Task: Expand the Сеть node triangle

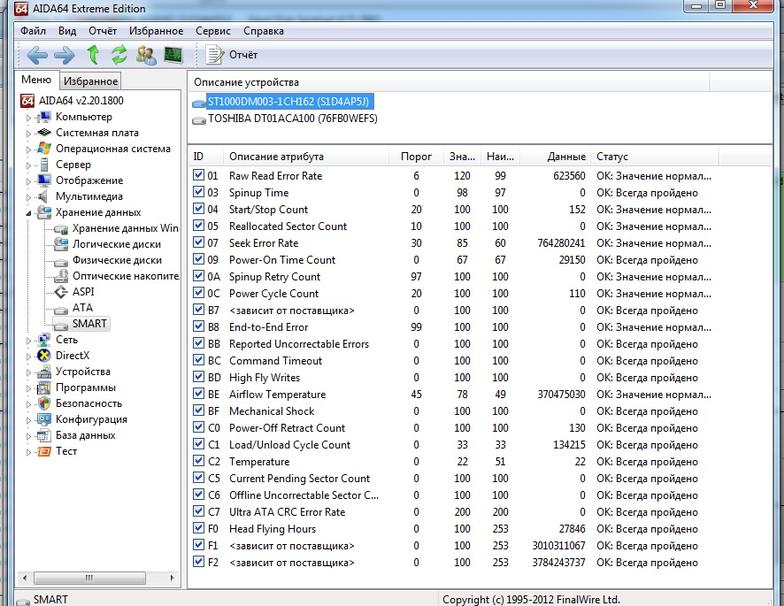Action: [x=28, y=340]
